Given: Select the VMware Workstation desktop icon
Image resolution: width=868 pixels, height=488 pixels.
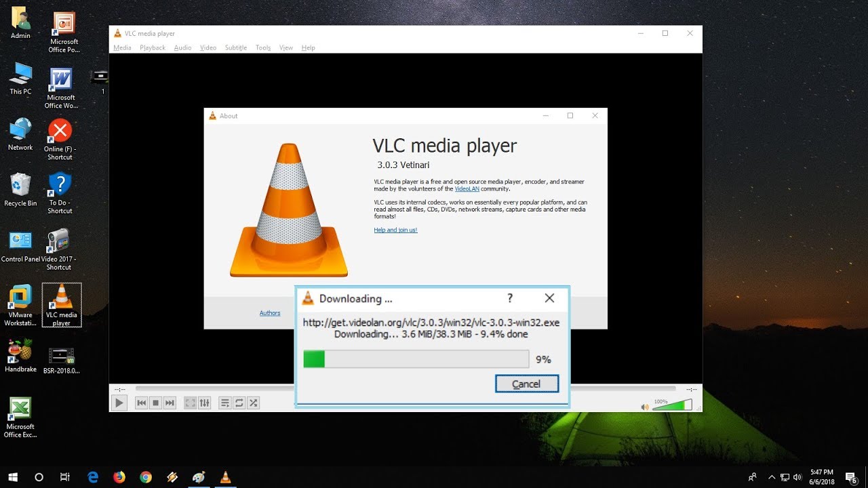Looking at the screenshot, I should pos(20,306).
